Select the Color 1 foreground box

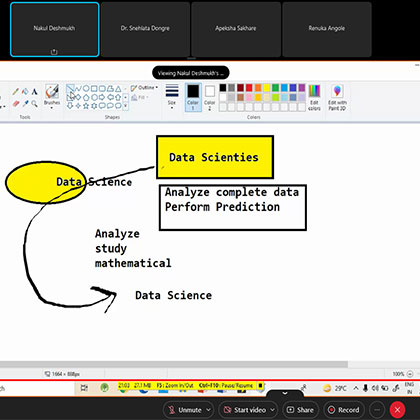193,97
